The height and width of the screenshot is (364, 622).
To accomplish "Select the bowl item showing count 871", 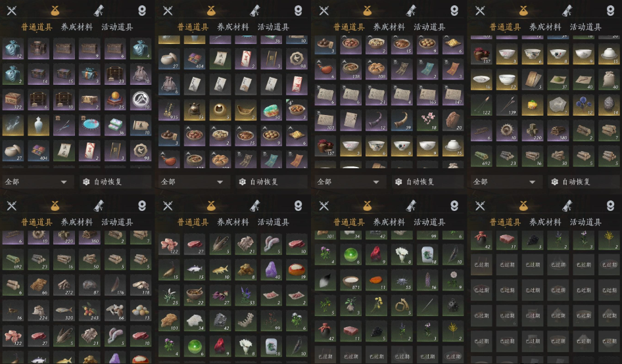I will (350, 280).
